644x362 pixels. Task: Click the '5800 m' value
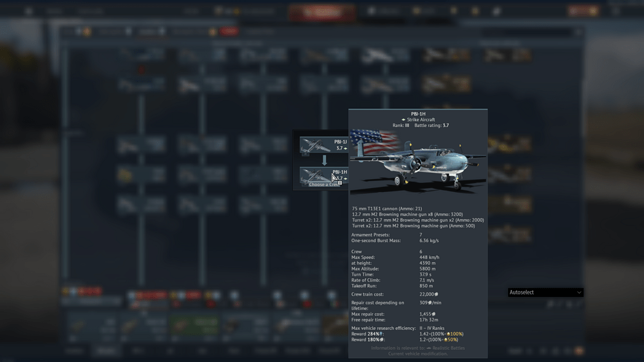(428, 269)
